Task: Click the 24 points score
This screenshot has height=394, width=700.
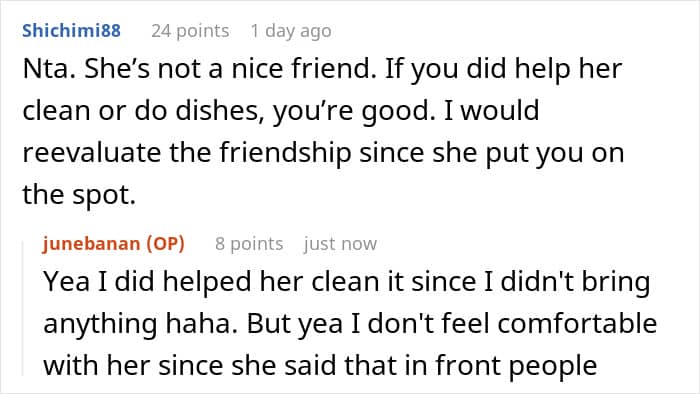Action: pos(190,31)
